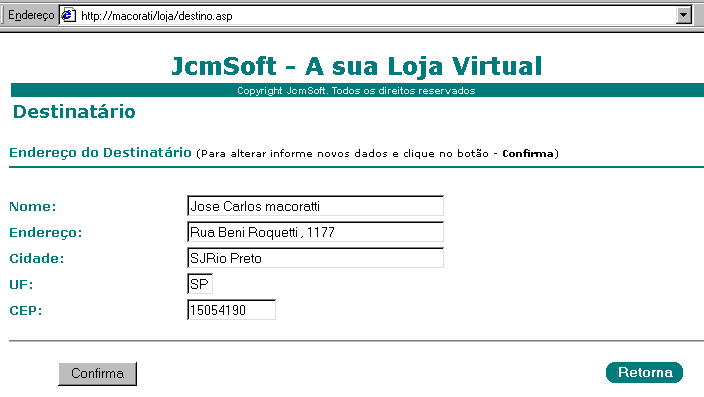Click the CEP: label

[x=26, y=311]
